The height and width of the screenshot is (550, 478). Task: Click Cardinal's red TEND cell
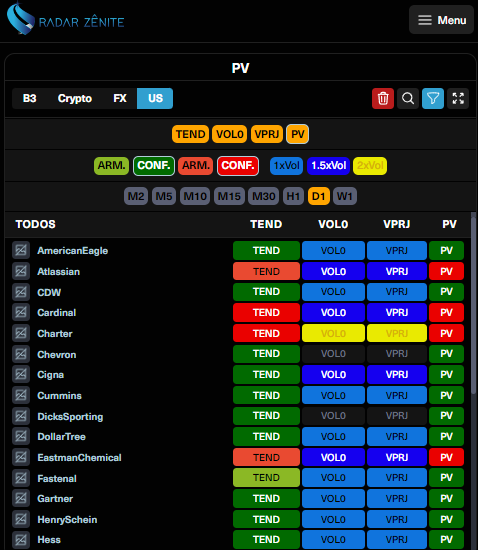click(x=266, y=313)
